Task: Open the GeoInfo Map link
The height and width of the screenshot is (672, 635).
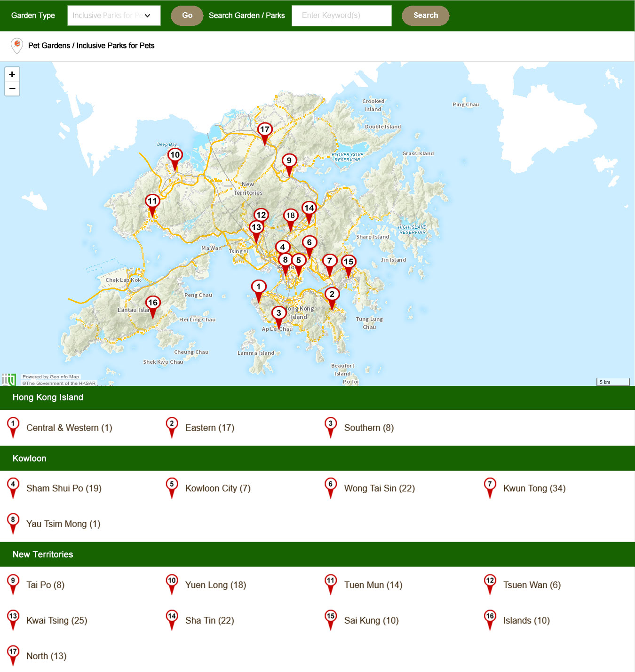Action: [x=64, y=376]
